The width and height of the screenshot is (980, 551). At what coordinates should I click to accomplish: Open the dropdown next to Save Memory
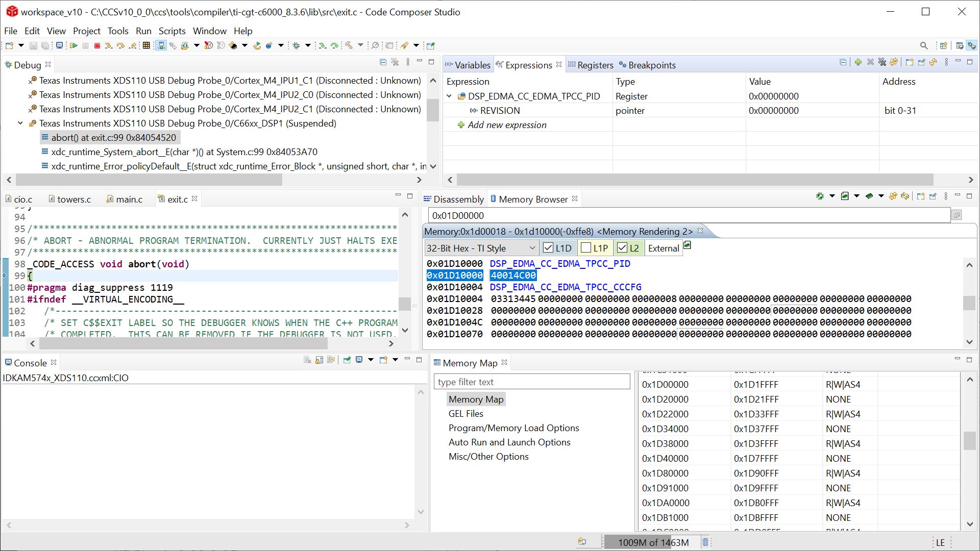coord(856,196)
